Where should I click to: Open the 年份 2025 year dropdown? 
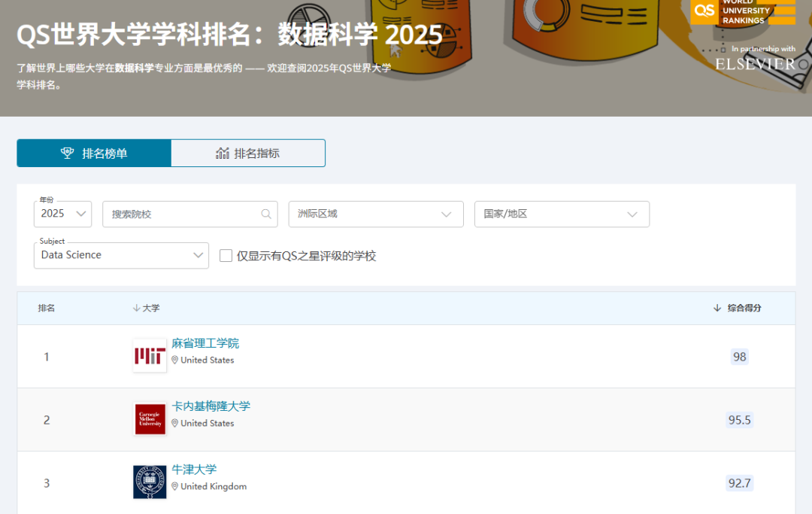point(62,214)
